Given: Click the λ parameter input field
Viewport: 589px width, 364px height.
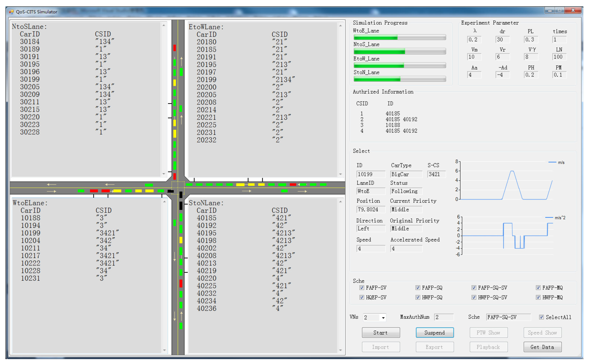Looking at the screenshot, I should (474, 39).
